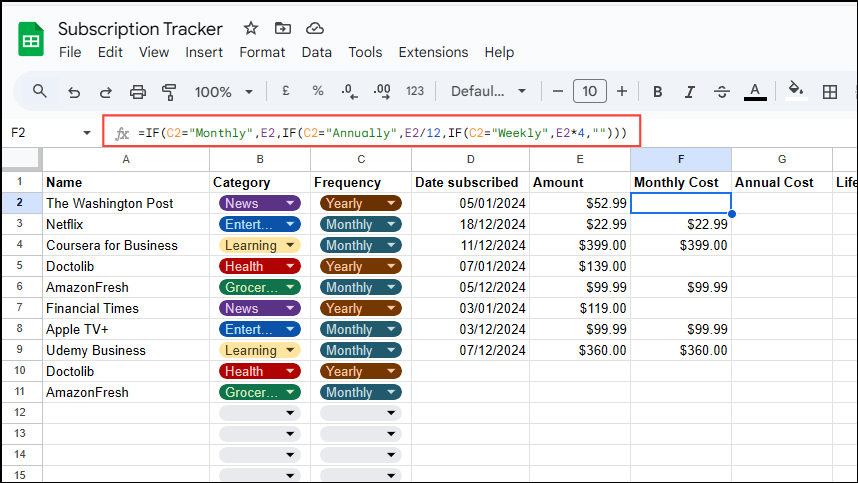This screenshot has width=858, height=483.
Task: Click the move to folder icon
Action: click(x=282, y=28)
